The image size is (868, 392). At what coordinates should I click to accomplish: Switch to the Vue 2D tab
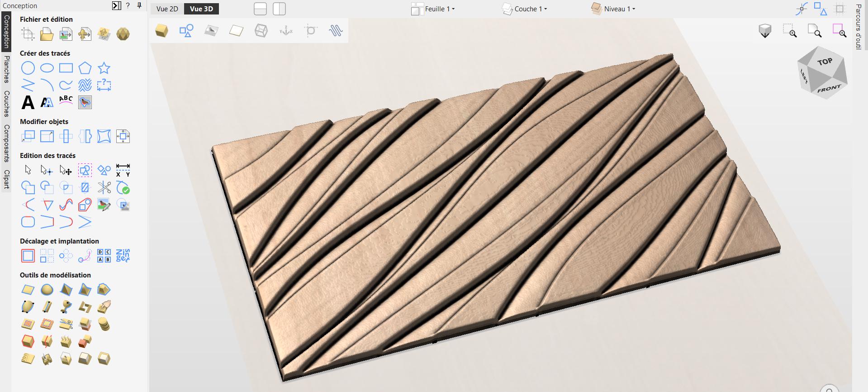point(167,9)
